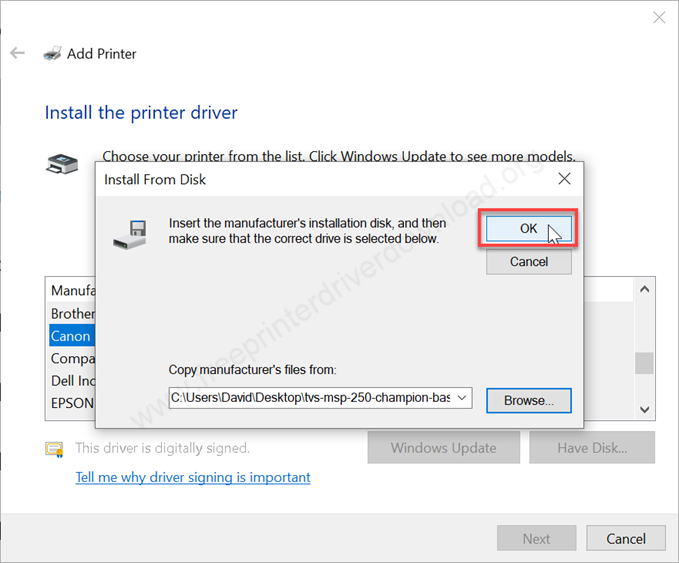Open the driver signing importance link

[x=193, y=477]
